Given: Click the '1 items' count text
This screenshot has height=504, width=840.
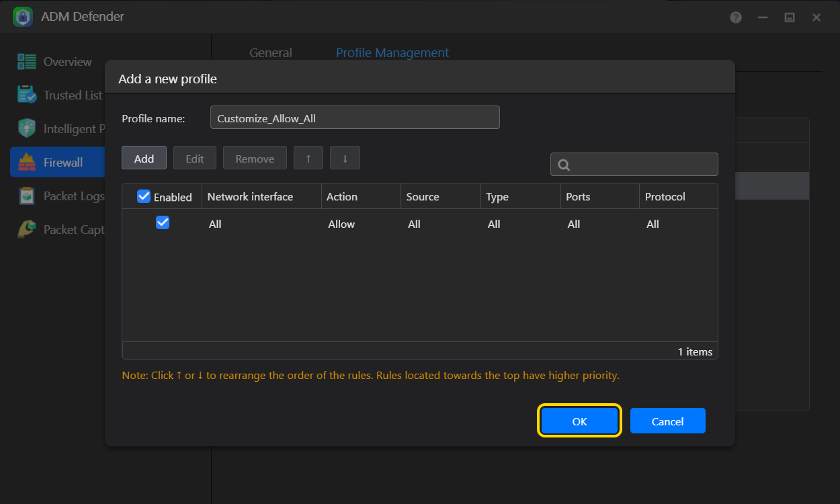Looking at the screenshot, I should point(695,351).
